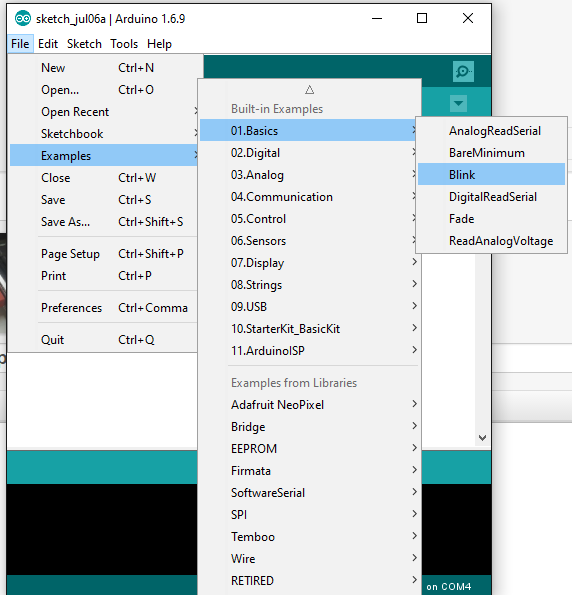
Task: Select Print from File menu
Action: click(103, 276)
